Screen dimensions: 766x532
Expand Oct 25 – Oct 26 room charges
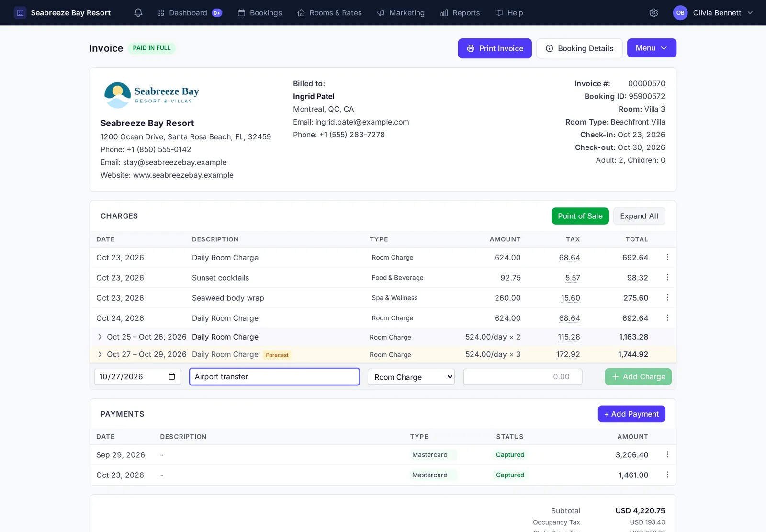point(100,337)
